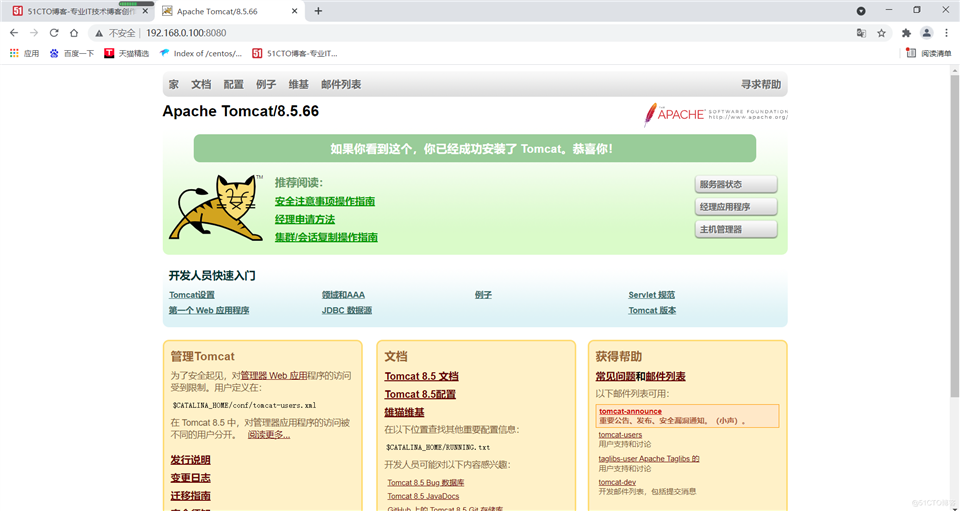Open Servlet 规范 link

(x=651, y=295)
